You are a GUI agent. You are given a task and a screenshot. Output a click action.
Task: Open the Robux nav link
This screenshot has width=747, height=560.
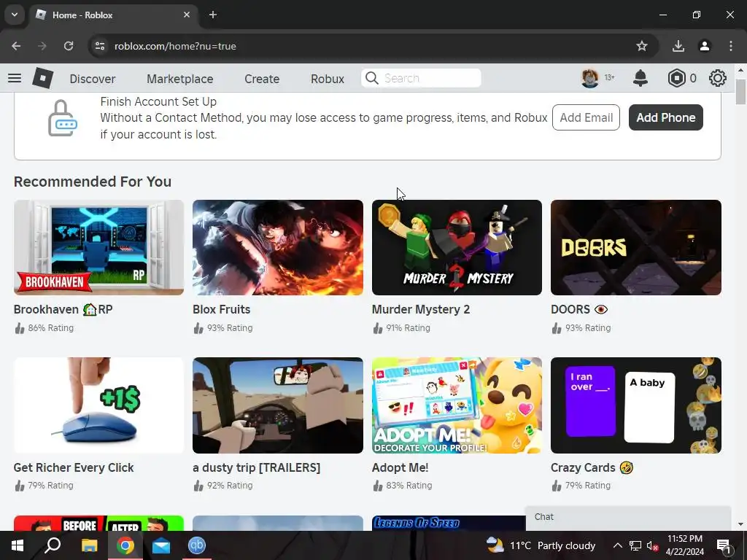pyautogui.click(x=328, y=79)
